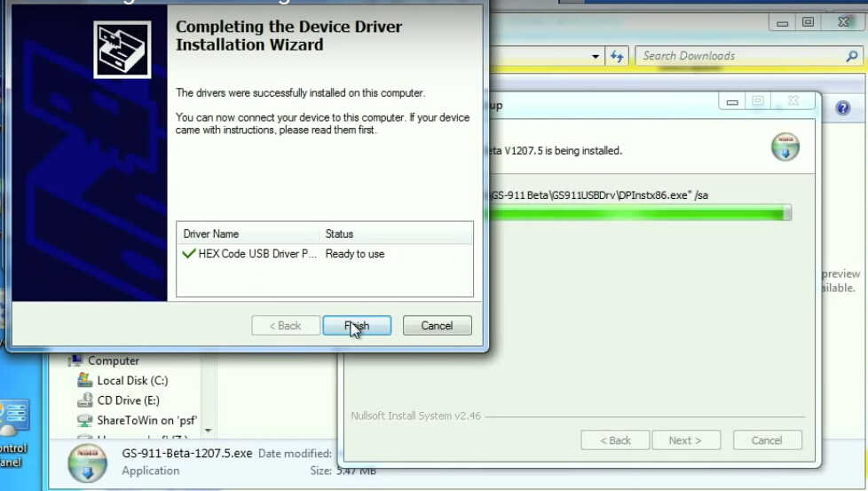Click the search magnifier icon in Explorer
The width and height of the screenshot is (868, 491).
pyautogui.click(x=852, y=56)
